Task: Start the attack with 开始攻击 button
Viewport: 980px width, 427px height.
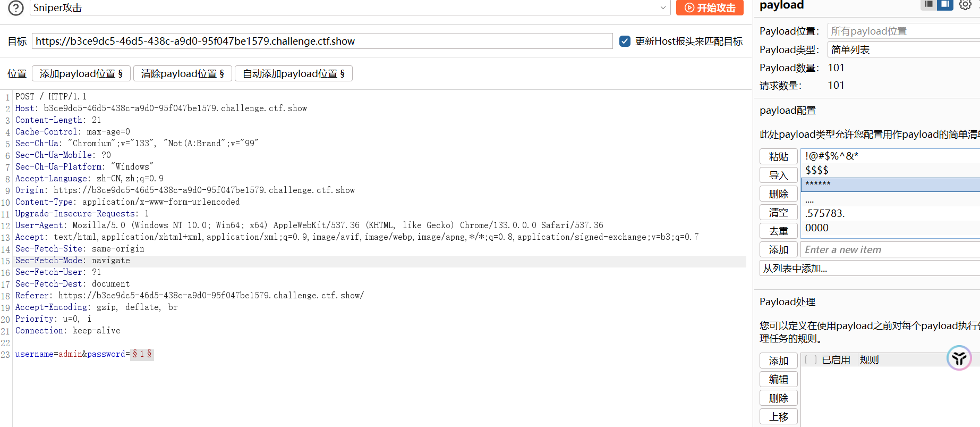Action: (710, 8)
